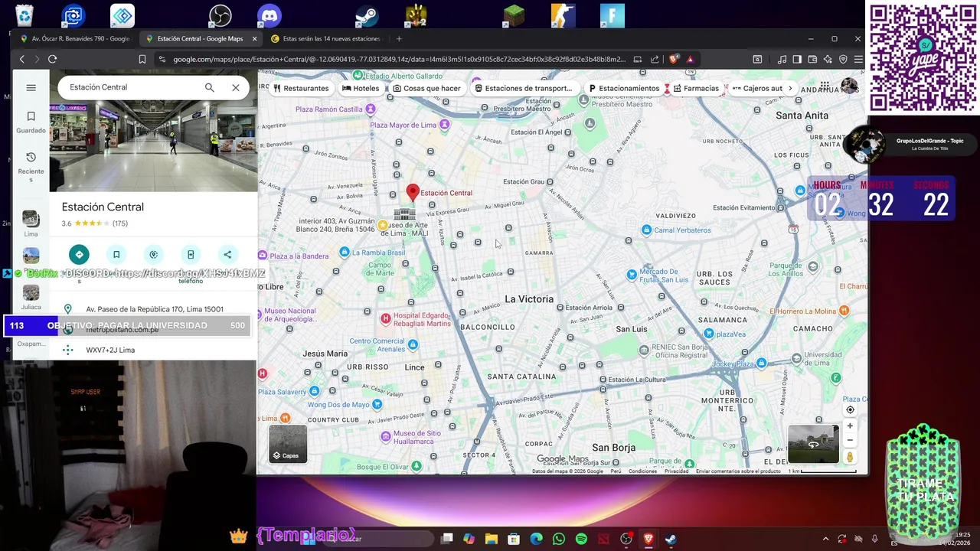Go back with the browser back arrow
This screenshot has width=980, height=551.
tap(22, 59)
